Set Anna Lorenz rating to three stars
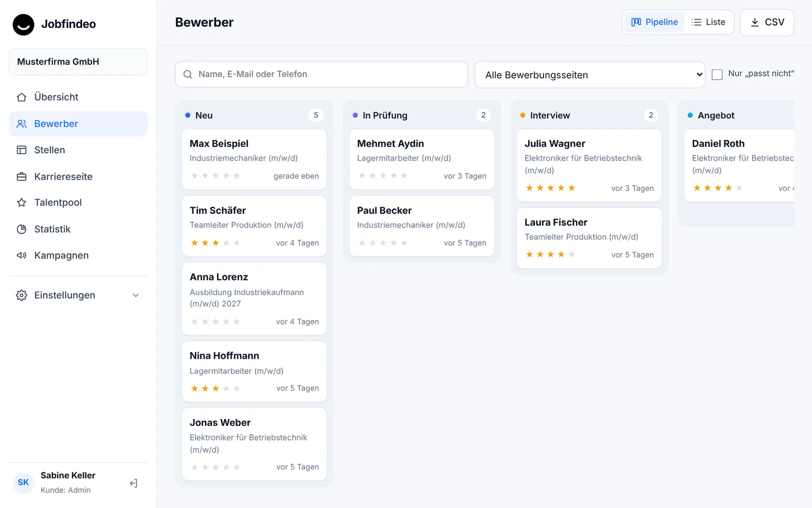The height and width of the screenshot is (508, 812). pos(216,322)
